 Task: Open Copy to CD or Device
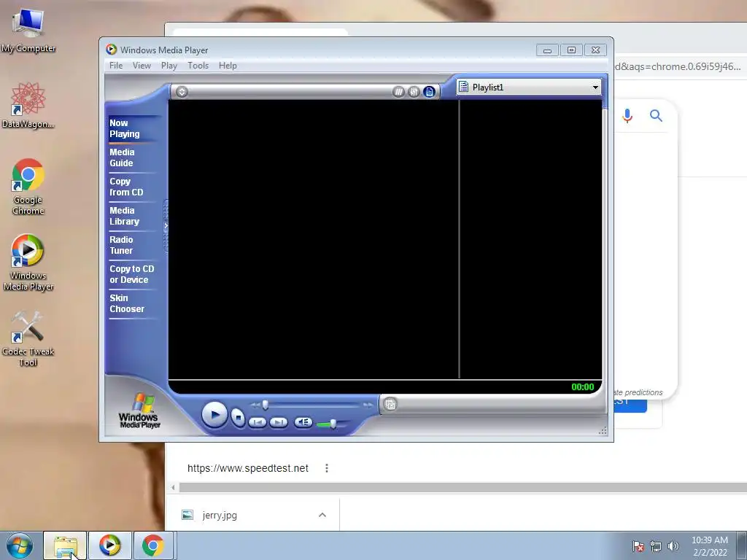132,274
